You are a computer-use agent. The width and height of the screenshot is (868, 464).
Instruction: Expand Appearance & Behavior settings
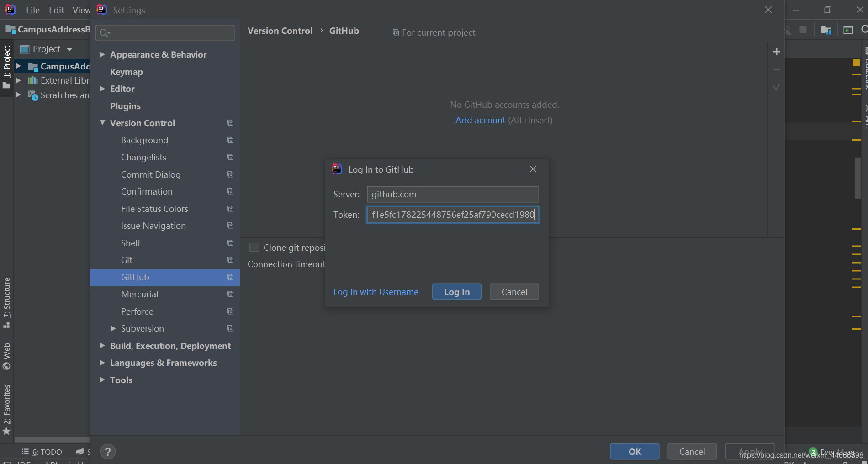pos(102,54)
